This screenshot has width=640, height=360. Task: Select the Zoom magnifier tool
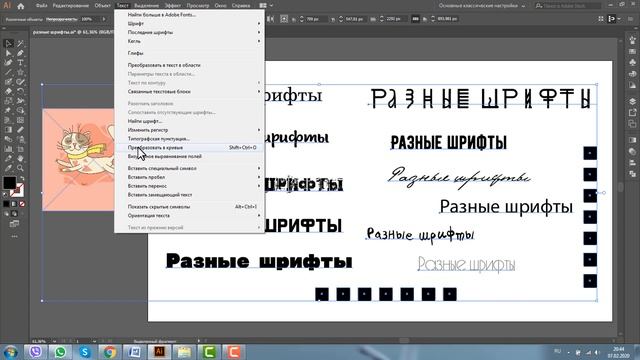20,168
